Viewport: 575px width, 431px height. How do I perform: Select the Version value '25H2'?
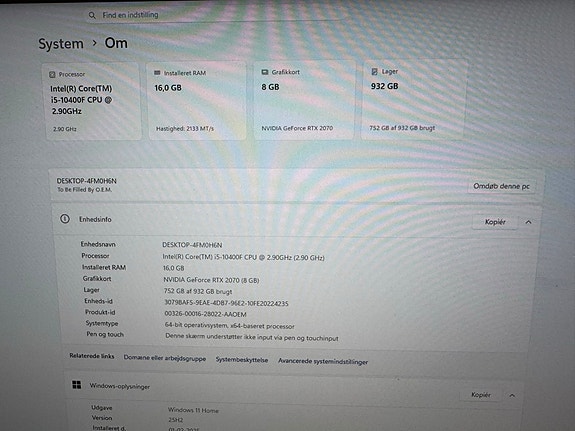click(176, 420)
